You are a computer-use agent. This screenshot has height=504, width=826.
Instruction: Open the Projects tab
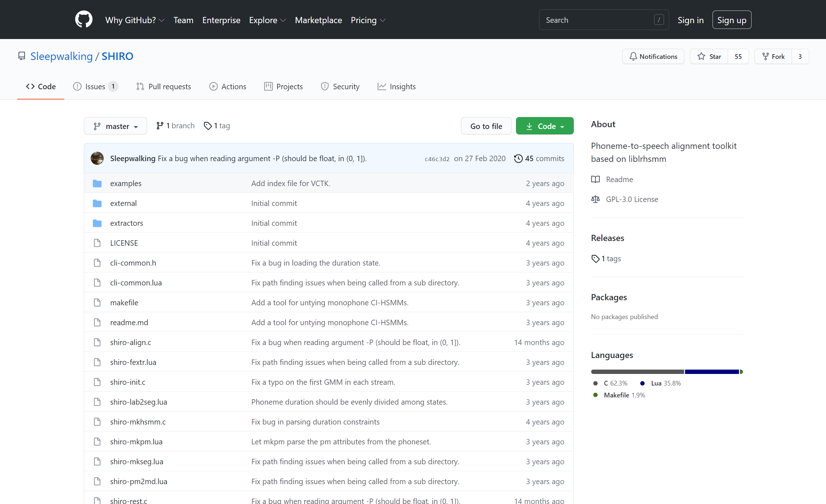pyautogui.click(x=284, y=87)
